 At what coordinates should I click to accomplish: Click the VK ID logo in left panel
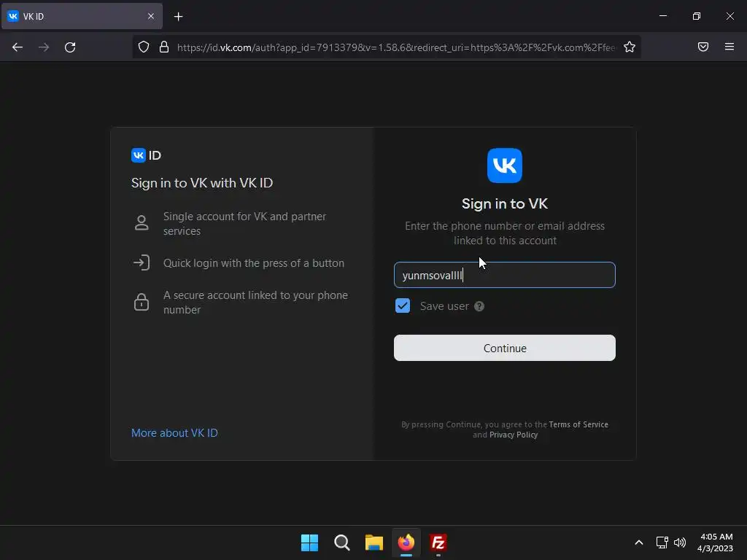point(146,155)
